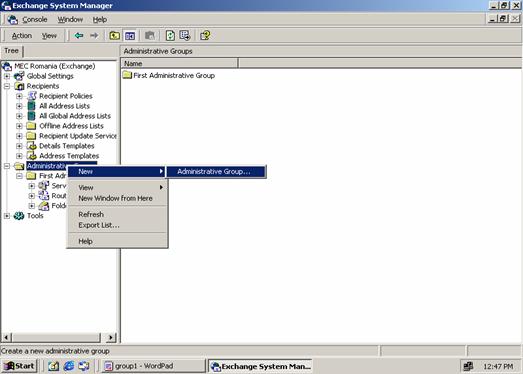Click the Export List toolbar icon
The image size is (523, 374).
(185, 35)
